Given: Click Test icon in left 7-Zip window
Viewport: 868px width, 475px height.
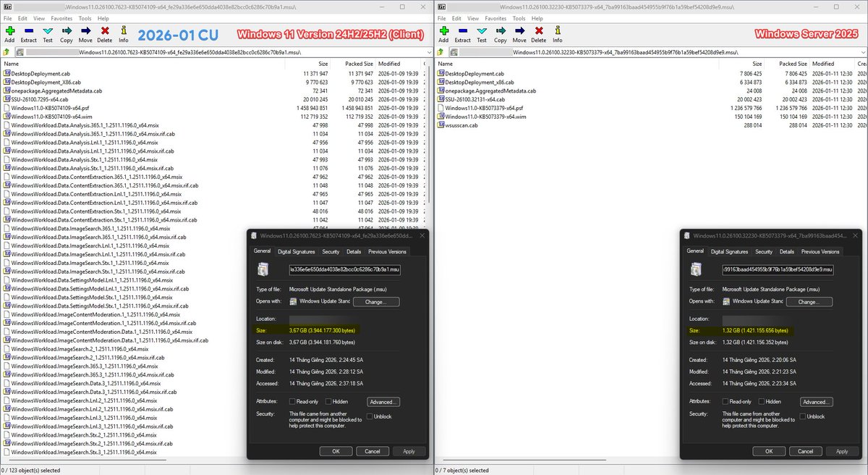Looking at the screenshot, I should [x=48, y=31].
